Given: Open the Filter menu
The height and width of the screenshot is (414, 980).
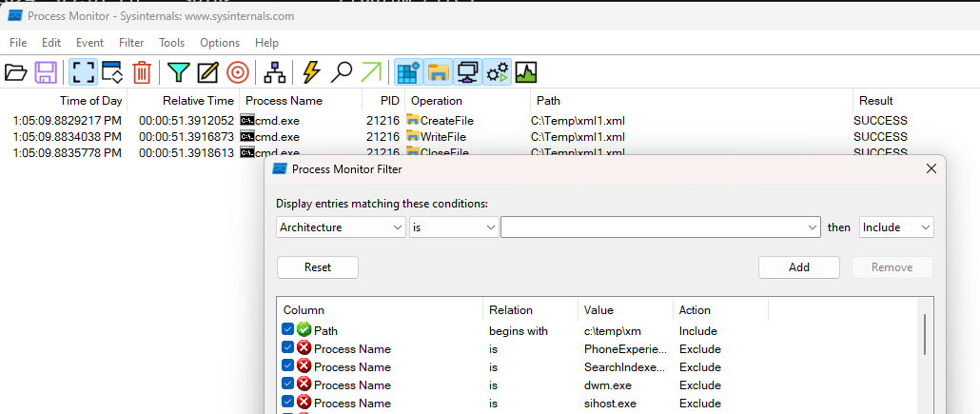Looking at the screenshot, I should [x=131, y=43].
